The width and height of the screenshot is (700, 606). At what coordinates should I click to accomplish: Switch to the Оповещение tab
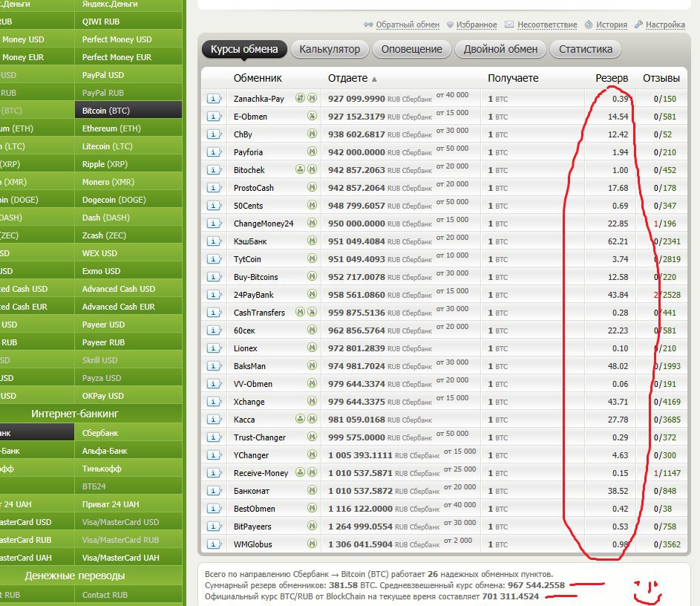pyautogui.click(x=411, y=49)
